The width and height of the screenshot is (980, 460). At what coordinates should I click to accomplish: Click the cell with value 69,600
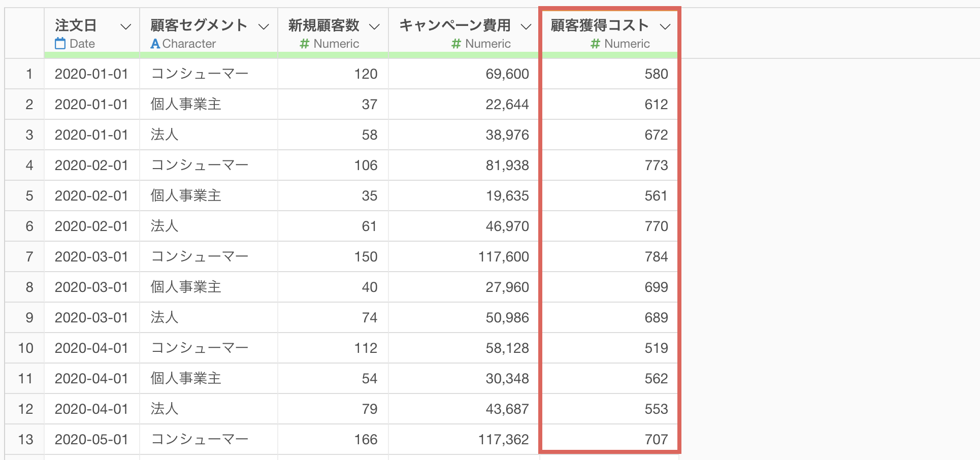(x=507, y=74)
